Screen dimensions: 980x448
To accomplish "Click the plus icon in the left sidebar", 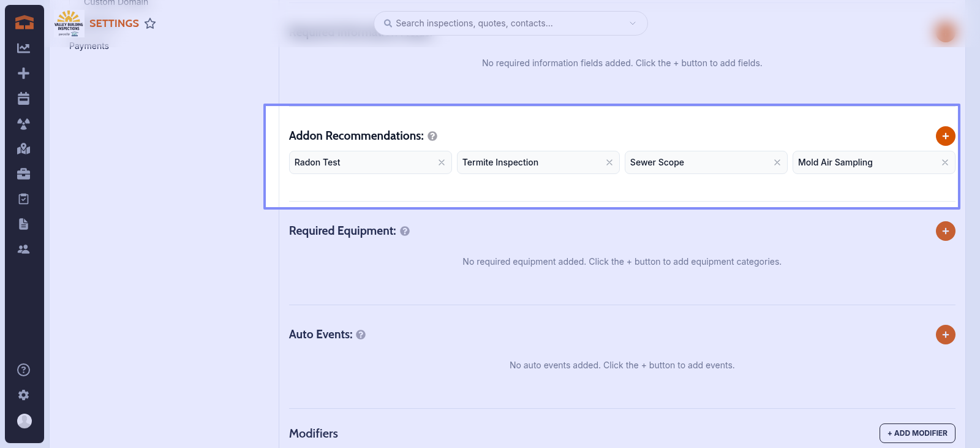I will (x=24, y=74).
